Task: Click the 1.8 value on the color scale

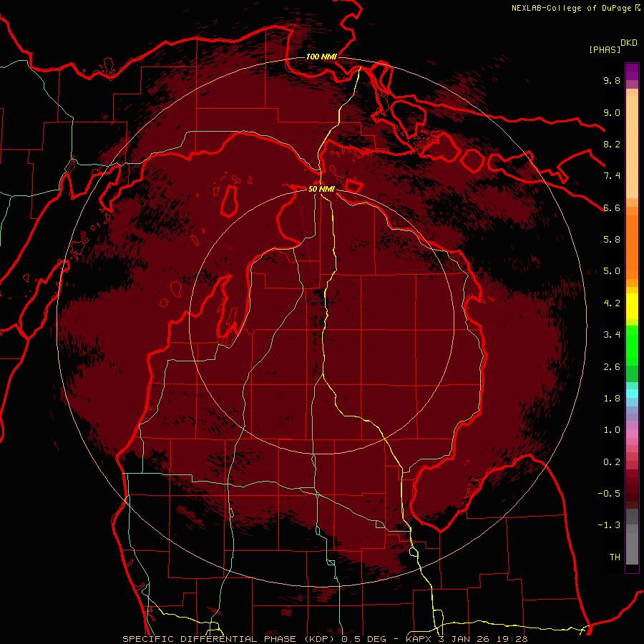Action: click(612, 399)
